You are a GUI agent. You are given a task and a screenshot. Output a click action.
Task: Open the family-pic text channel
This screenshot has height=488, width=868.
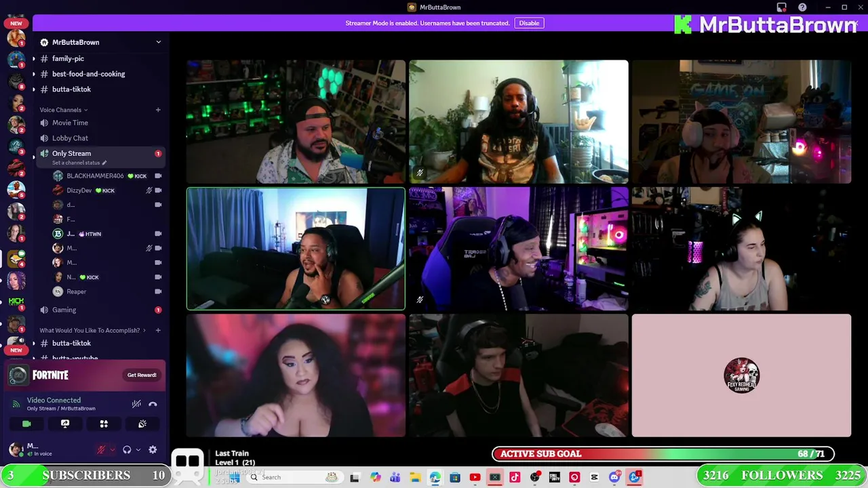pyautogui.click(x=100, y=58)
